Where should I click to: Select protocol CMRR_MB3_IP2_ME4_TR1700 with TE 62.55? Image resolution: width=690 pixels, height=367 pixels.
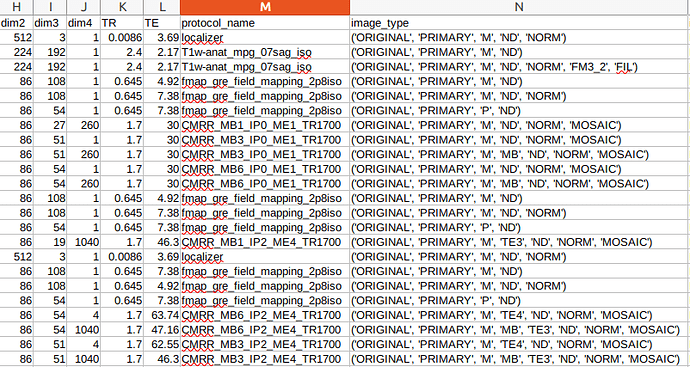[x=265, y=344]
